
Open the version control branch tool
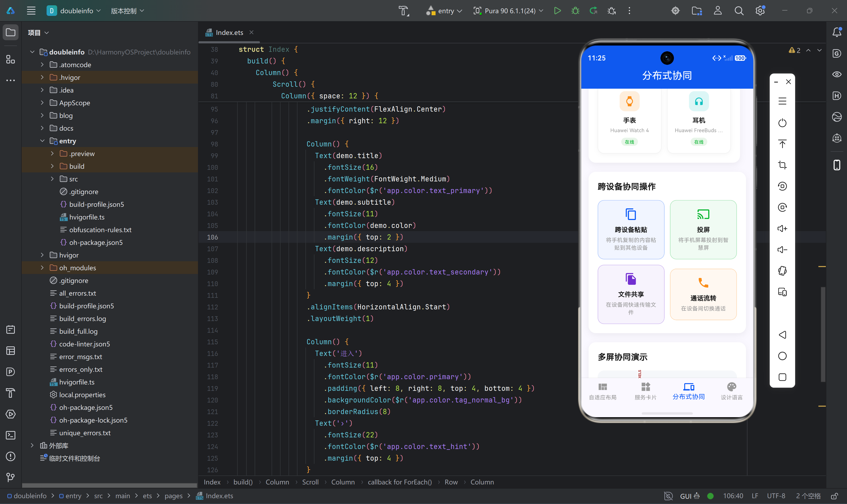point(11,477)
